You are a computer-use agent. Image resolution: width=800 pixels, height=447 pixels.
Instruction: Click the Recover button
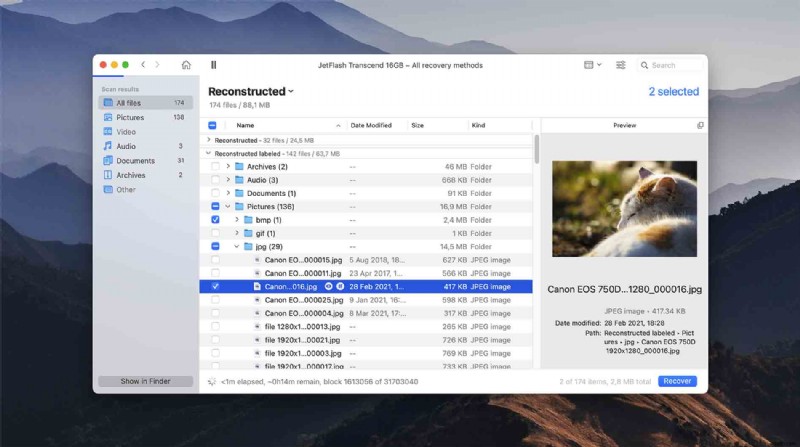click(x=677, y=381)
